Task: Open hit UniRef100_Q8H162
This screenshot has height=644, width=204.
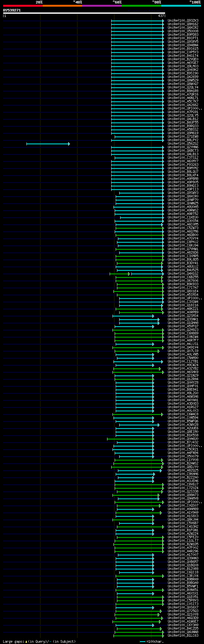Action: click(x=183, y=24)
